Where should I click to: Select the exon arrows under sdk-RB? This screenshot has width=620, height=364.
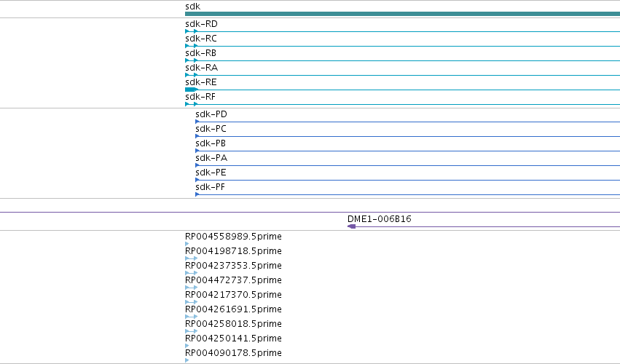pos(192,60)
